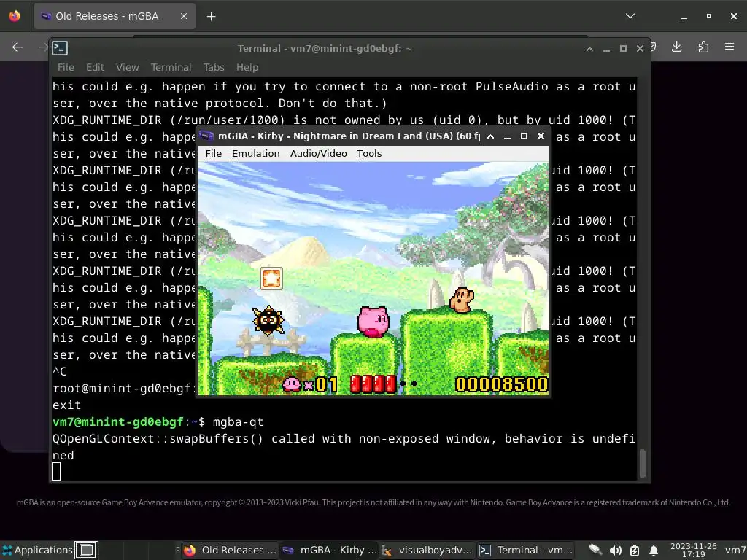Open the Firefox hamburger application menu

[x=729, y=47]
